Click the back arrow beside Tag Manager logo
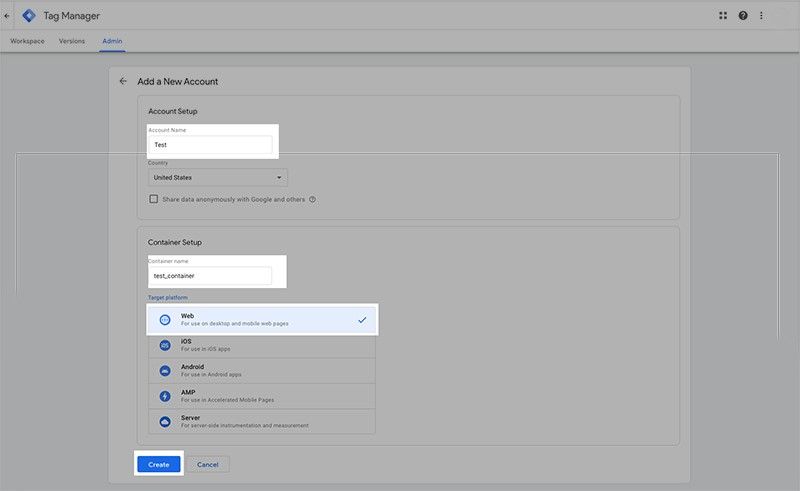 point(7,16)
